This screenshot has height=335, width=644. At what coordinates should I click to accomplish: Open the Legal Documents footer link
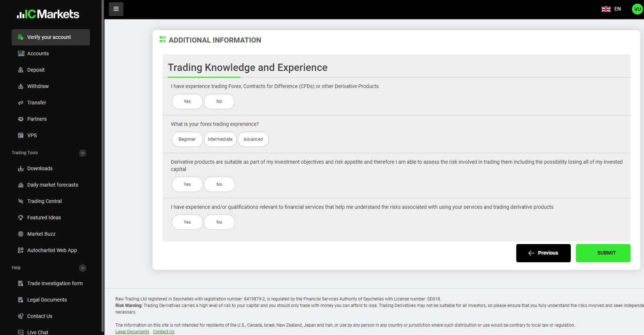tap(132, 331)
